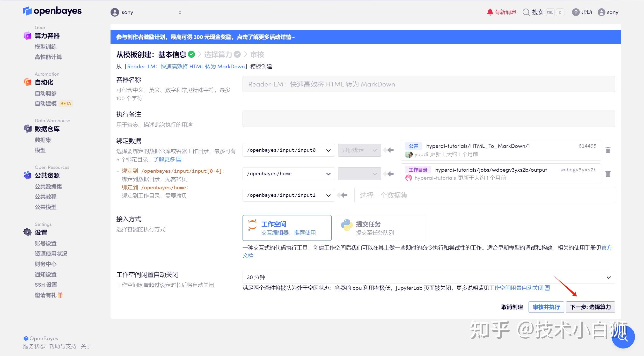Open search with the magnifier icon
Image resolution: width=644 pixels, height=356 pixels.
pos(526,12)
